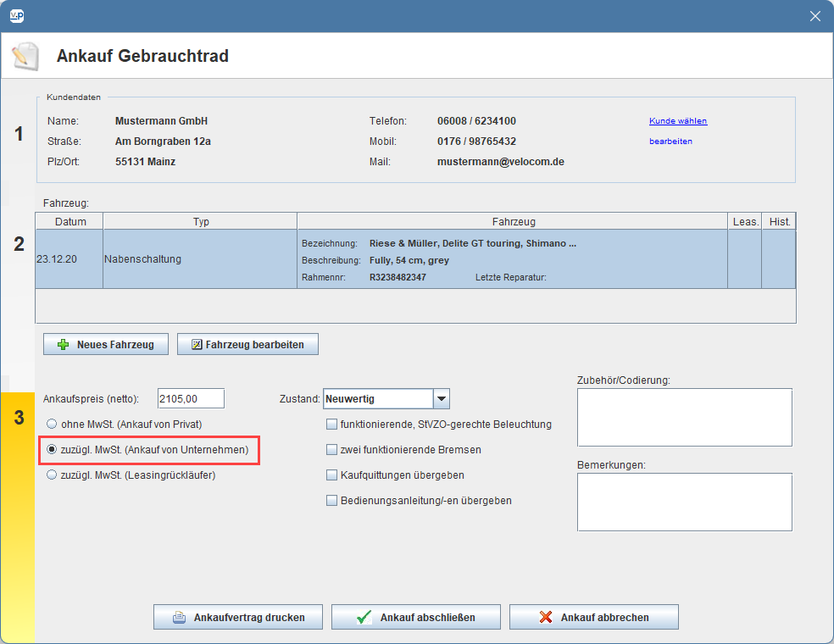Click the mobile number 0176 / 98765432
This screenshot has width=834, height=644.
[x=476, y=141]
